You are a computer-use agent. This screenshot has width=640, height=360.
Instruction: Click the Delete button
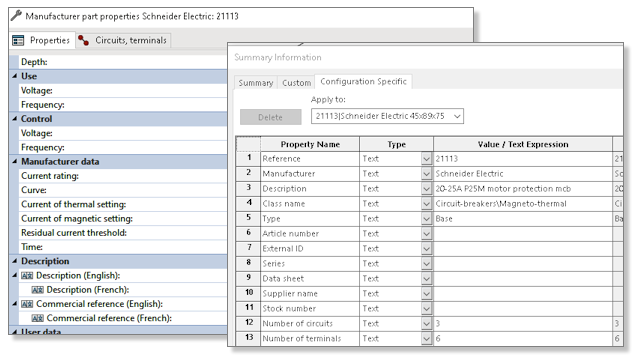[271, 117]
